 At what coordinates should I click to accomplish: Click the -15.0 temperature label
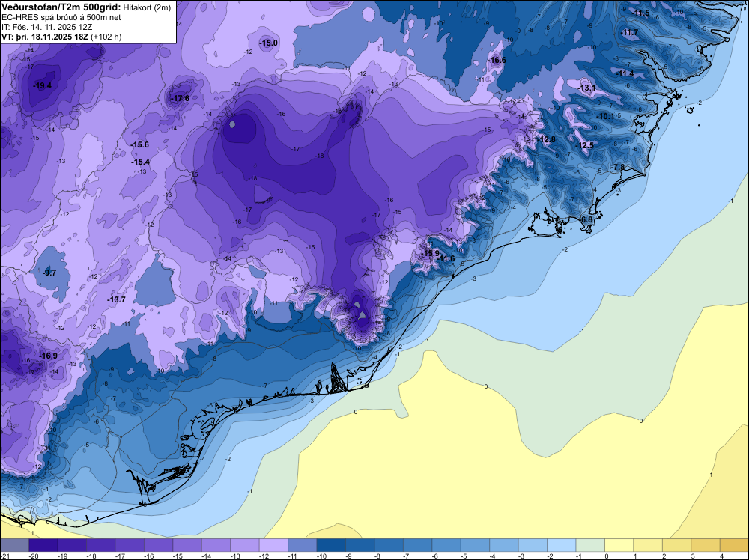pyautogui.click(x=268, y=43)
